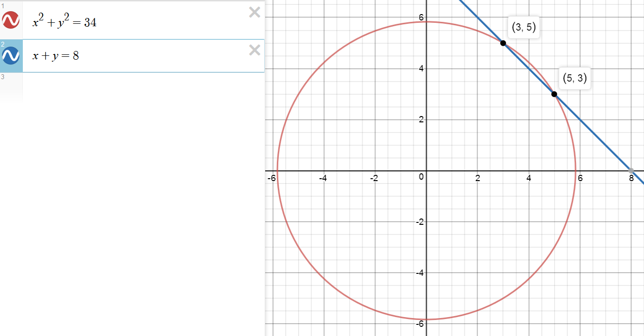644x336 pixels.
Task: Delete the x² + y² = 34 expression
Action: tap(254, 13)
